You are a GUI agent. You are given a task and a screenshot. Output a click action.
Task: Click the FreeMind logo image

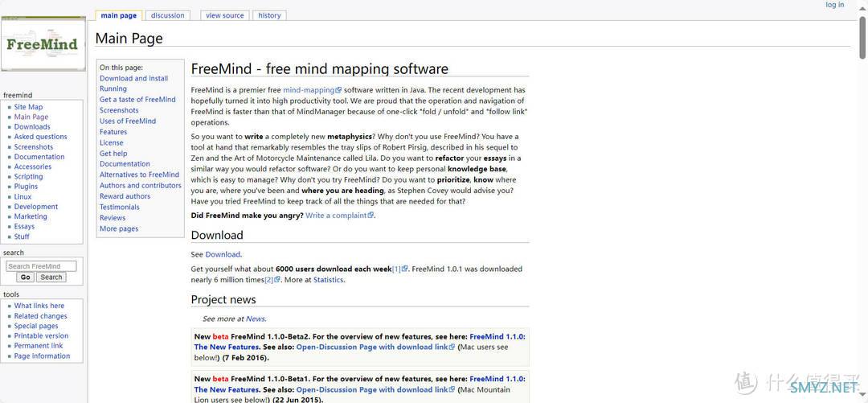(43, 45)
